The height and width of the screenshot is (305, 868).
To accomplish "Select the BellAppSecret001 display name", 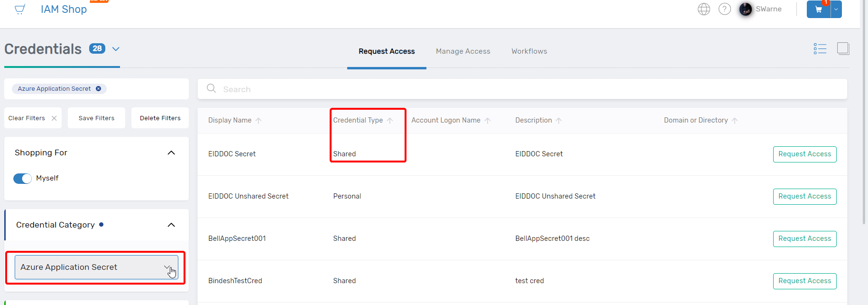I will 237,238.
